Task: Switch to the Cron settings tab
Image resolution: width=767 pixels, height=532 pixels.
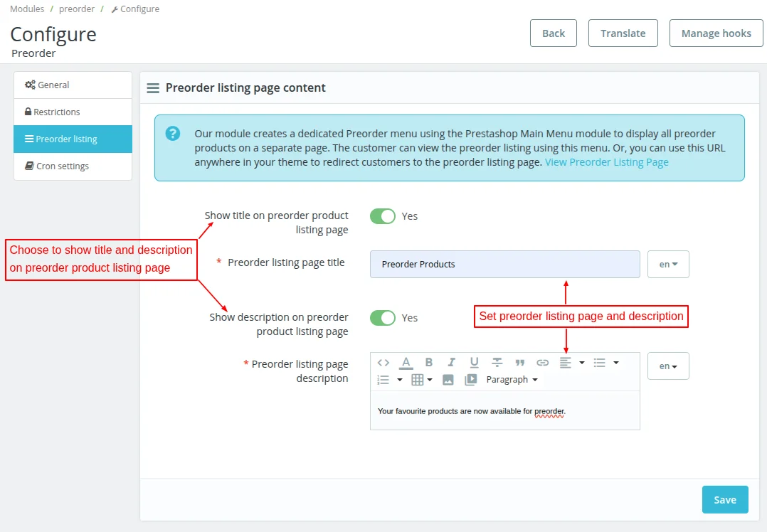Action: (63, 166)
